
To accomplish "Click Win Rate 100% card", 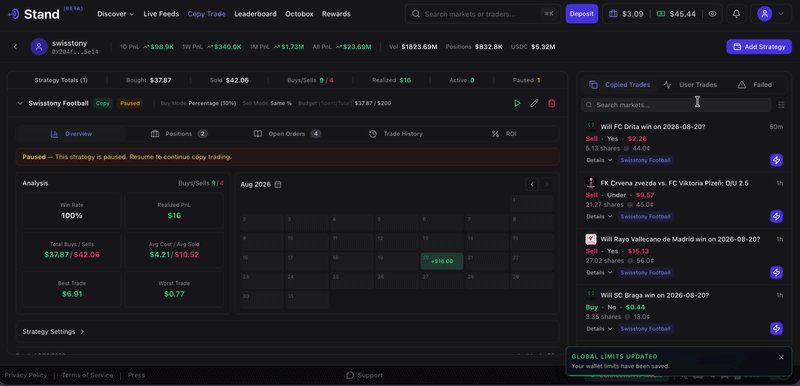I will coord(72,211).
